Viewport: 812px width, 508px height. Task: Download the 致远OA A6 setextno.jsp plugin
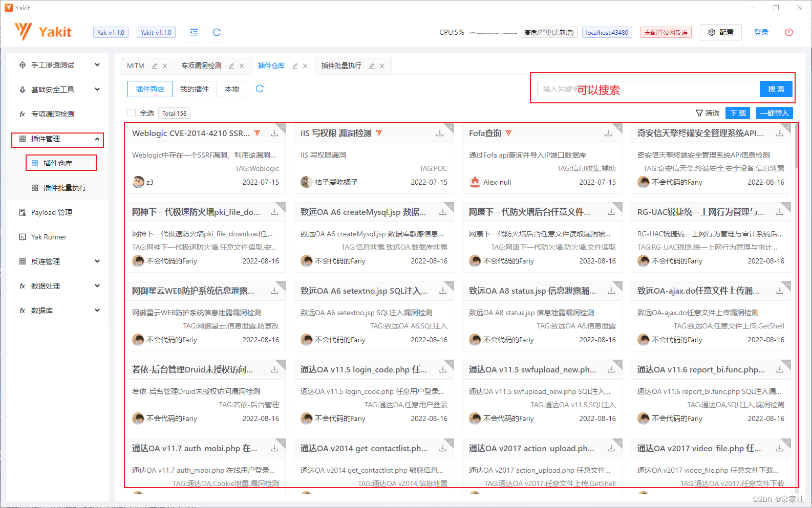(443, 291)
